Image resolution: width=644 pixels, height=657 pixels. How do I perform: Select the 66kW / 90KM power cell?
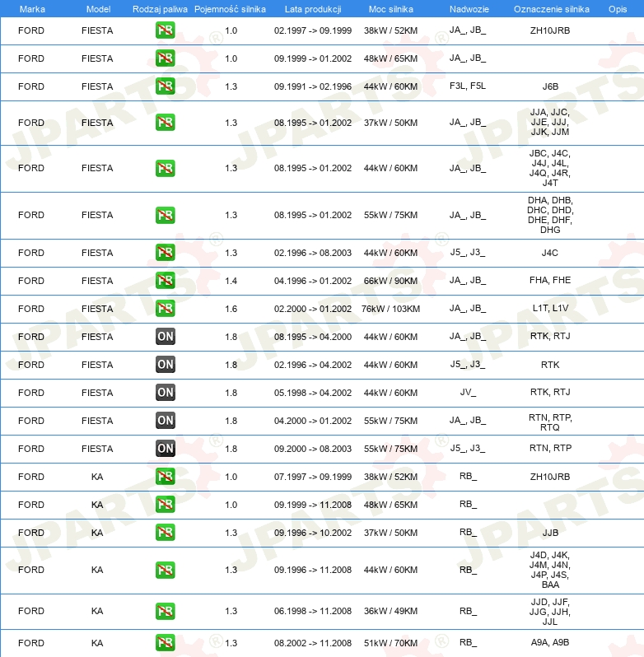point(390,281)
